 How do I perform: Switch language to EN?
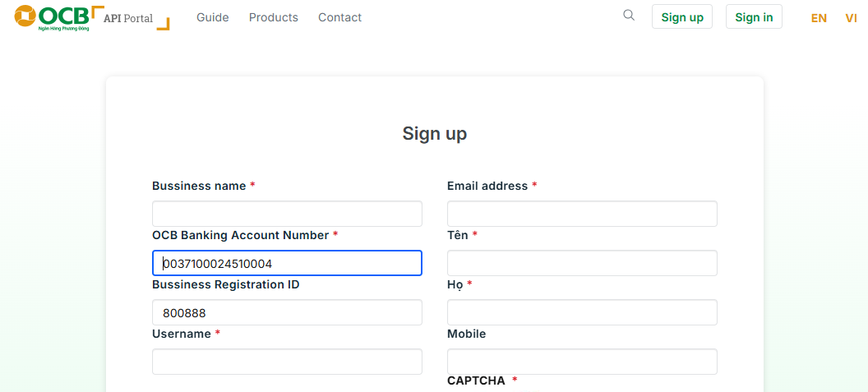coord(819,18)
